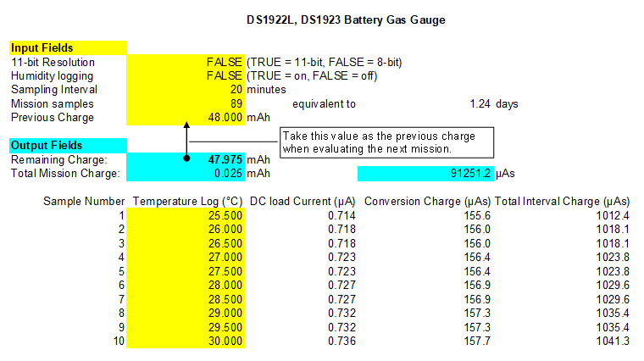Click total interval charge 1041.3
Image resolution: width=644 pixels, height=361 pixels.
click(x=613, y=341)
